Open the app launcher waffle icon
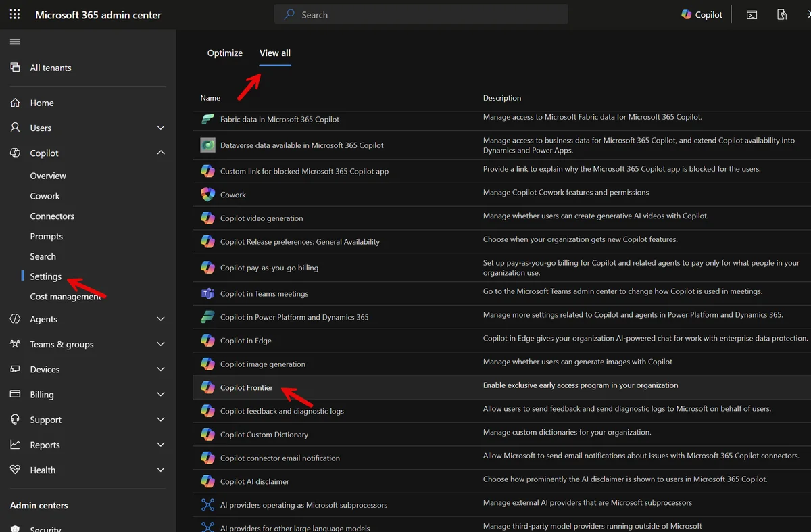The height and width of the screenshot is (532, 811). coord(15,14)
